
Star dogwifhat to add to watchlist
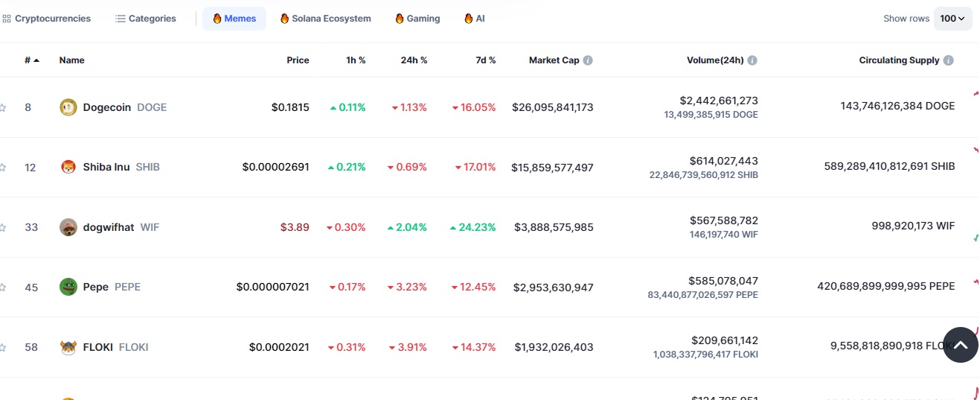tap(2, 227)
